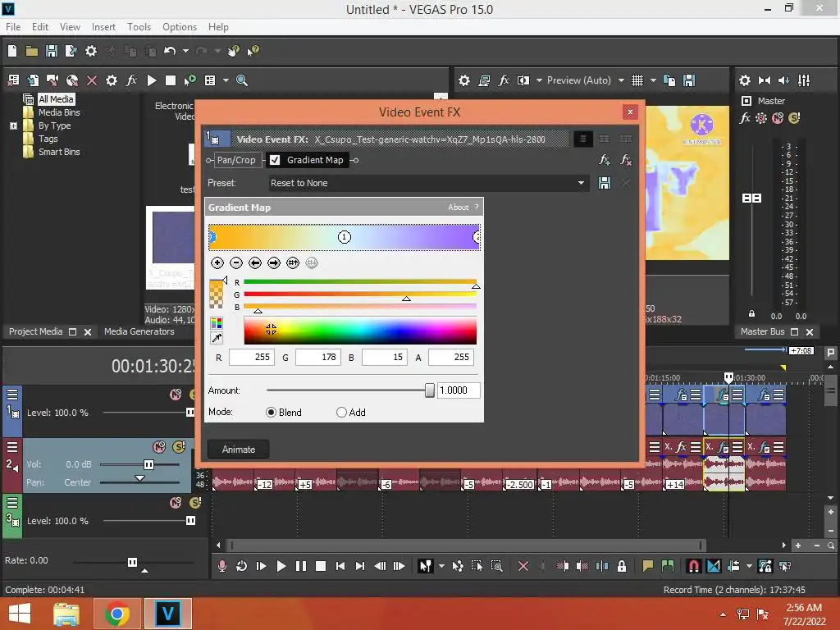Screen dimensions: 840x630
Task: Open edit tool selection dropdown arrow
Action: pyautogui.click(x=441, y=566)
